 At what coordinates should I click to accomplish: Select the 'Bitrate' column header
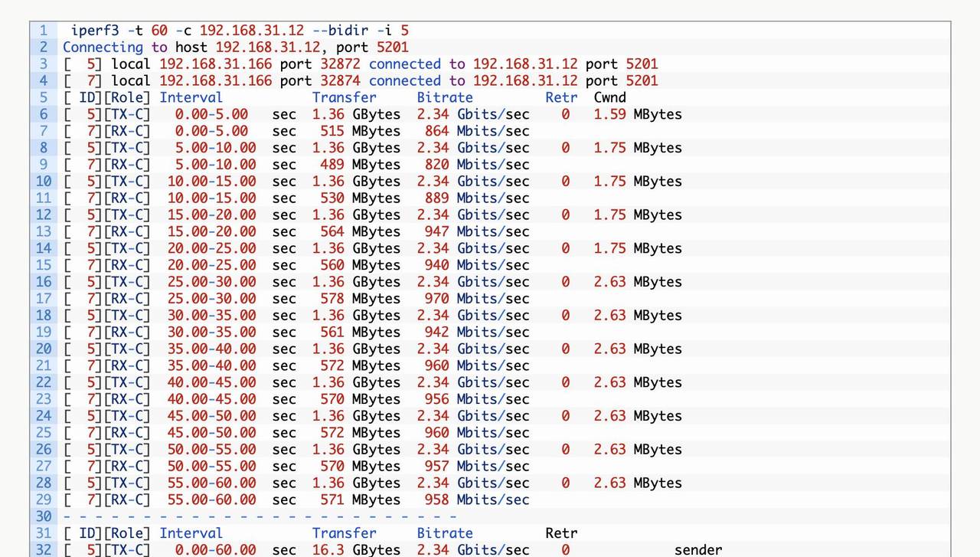tap(445, 97)
